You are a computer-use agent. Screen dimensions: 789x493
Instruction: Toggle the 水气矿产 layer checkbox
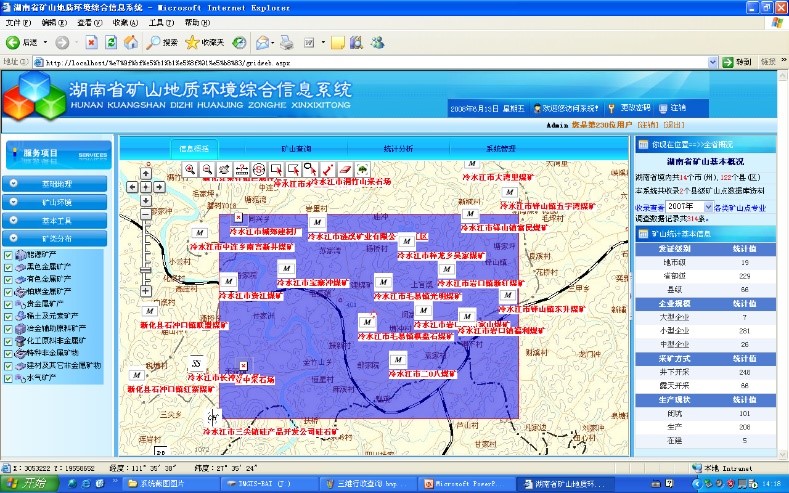9,378
